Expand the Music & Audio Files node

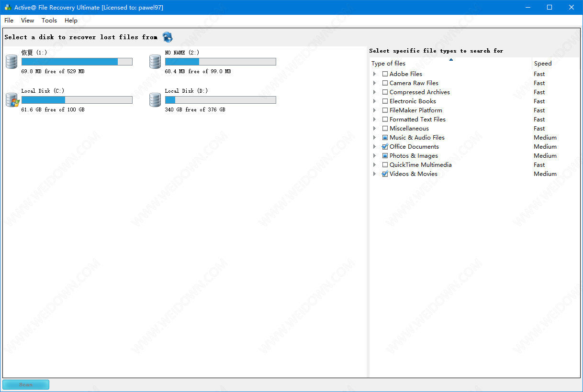(375, 138)
